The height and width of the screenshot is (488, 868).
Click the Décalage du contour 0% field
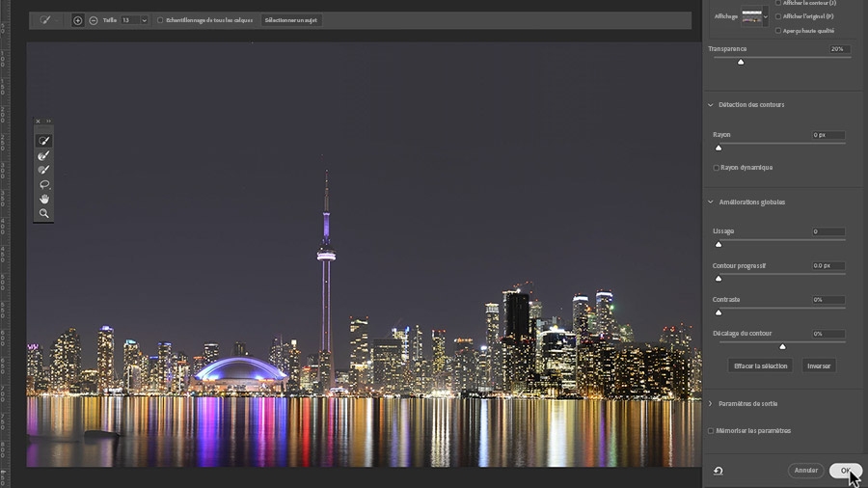coord(828,334)
